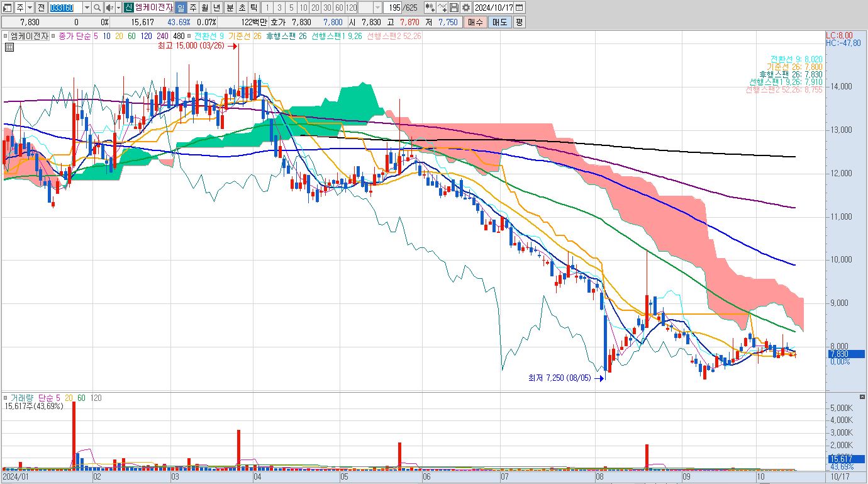Click the add candlestick indicator icon
Viewport: 868px width, 484px height.
(430, 8)
